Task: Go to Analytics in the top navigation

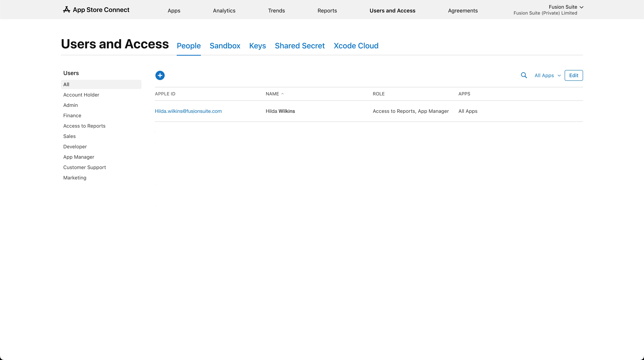Action: pyautogui.click(x=224, y=11)
